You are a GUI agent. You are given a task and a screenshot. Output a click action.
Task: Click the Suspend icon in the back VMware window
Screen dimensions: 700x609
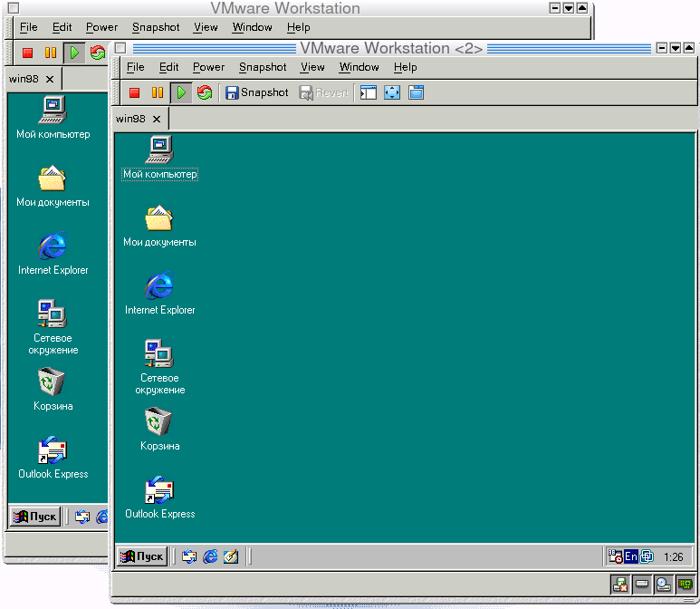[x=51, y=53]
